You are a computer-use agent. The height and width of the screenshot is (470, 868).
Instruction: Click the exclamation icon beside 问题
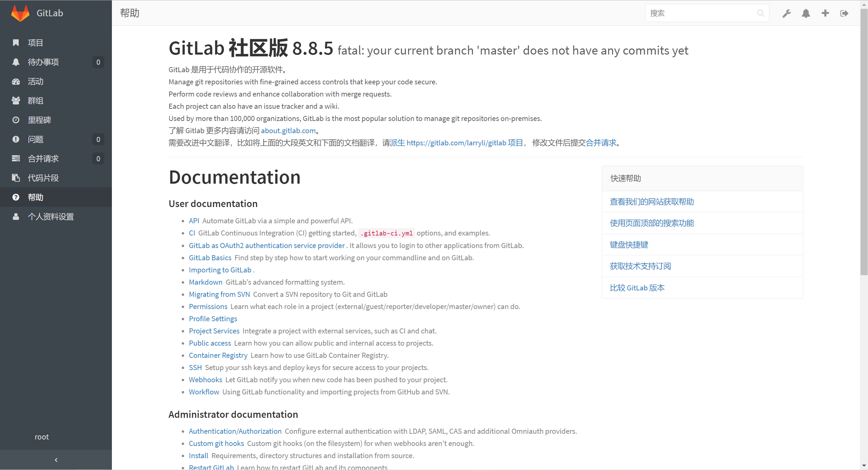pos(16,139)
